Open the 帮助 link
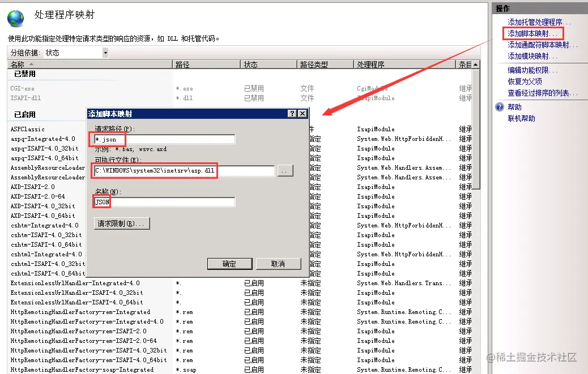 click(x=514, y=107)
